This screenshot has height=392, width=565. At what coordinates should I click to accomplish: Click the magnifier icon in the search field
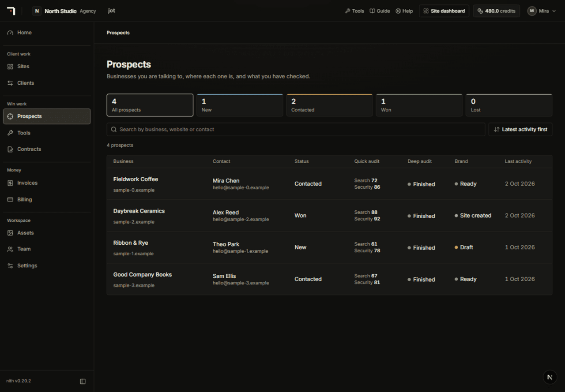[114, 130]
